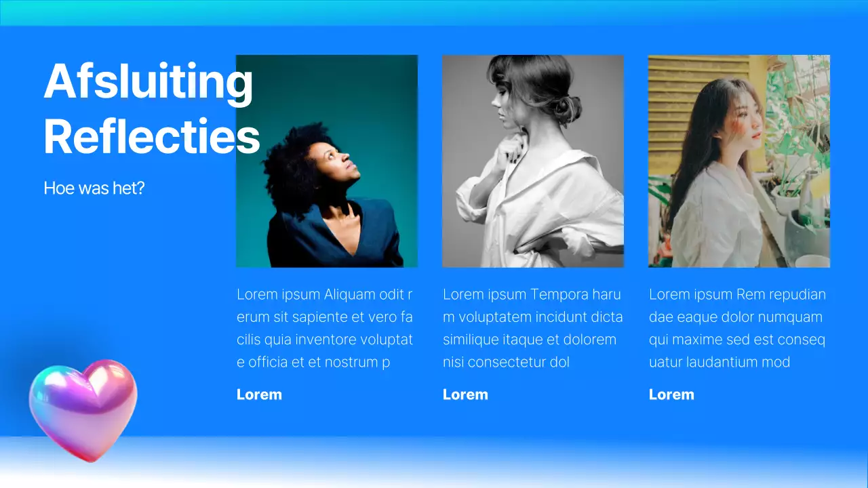Select the teal-background portrait photo
The width and height of the screenshot is (868, 488).
(x=327, y=161)
